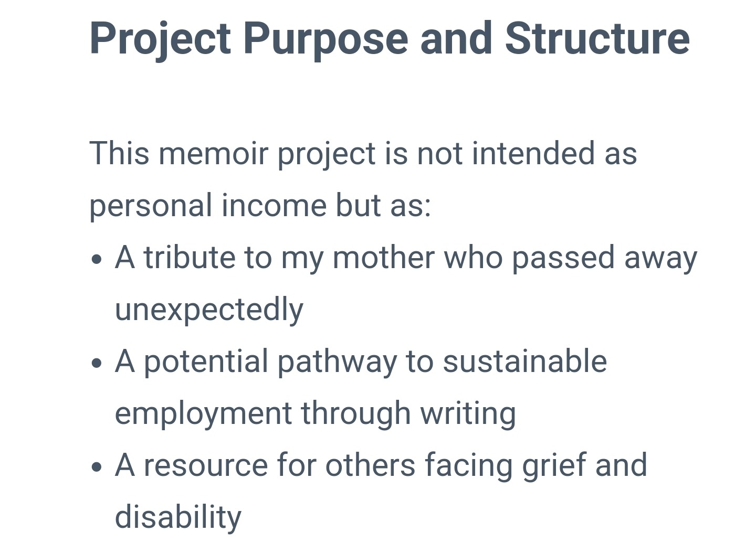The width and height of the screenshot is (756, 553).
Task: Click the word "employment"
Action: click(x=203, y=413)
